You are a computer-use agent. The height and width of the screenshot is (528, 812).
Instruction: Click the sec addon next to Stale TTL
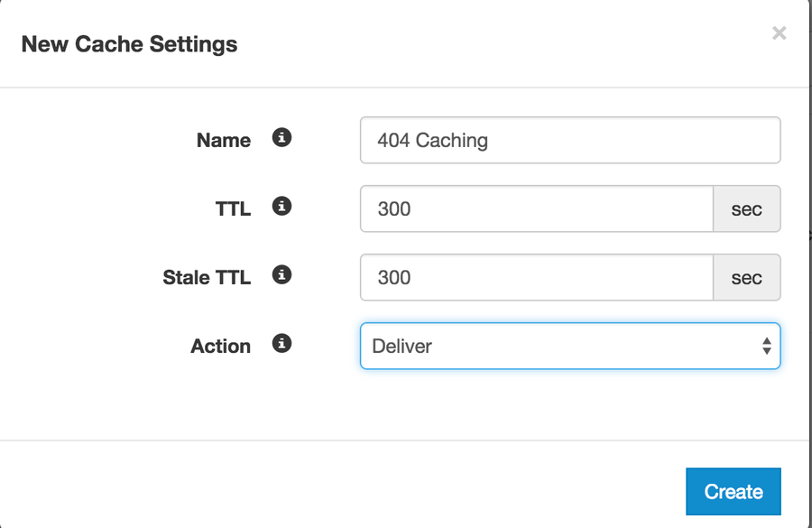tap(747, 277)
